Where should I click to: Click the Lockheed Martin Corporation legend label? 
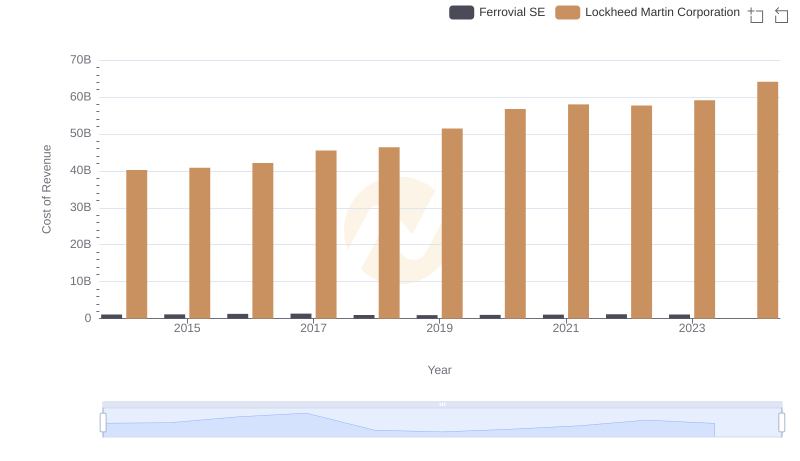[662, 13]
